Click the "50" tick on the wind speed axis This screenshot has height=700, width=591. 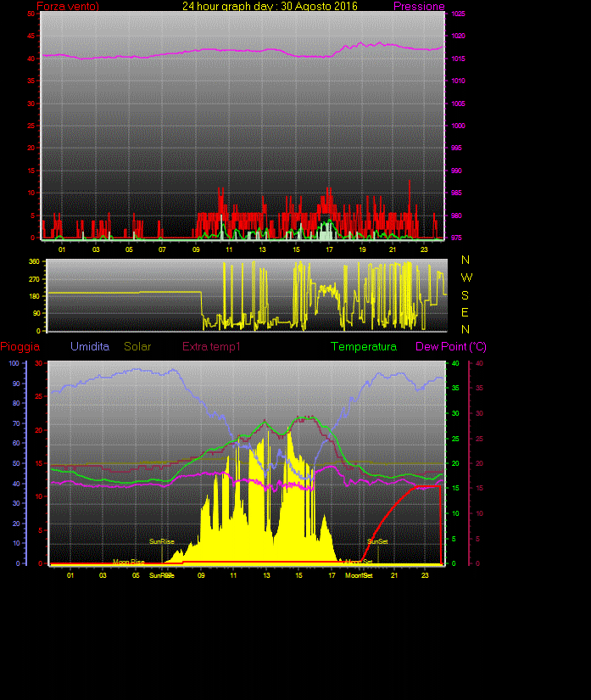[31, 14]
